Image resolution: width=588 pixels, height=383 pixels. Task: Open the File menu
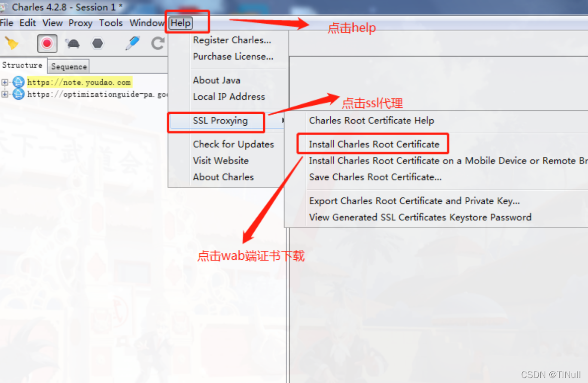click(x=6, y=23)
